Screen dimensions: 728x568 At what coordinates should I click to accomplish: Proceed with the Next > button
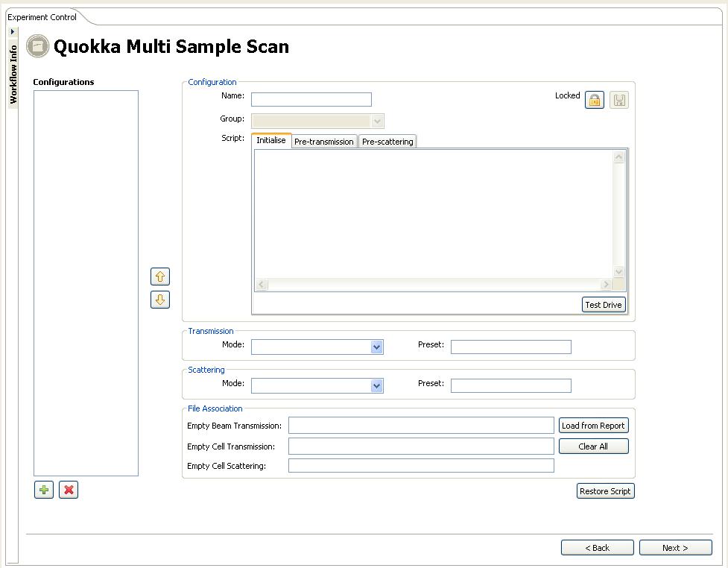675,548
